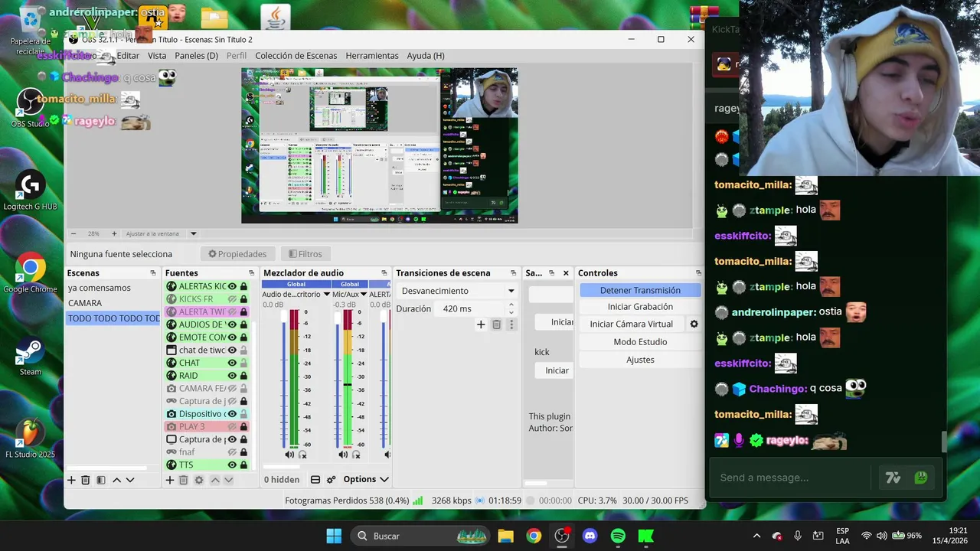980x551 pixels.
Task: Open virtual camera settings gear
Action: [694, 324]
